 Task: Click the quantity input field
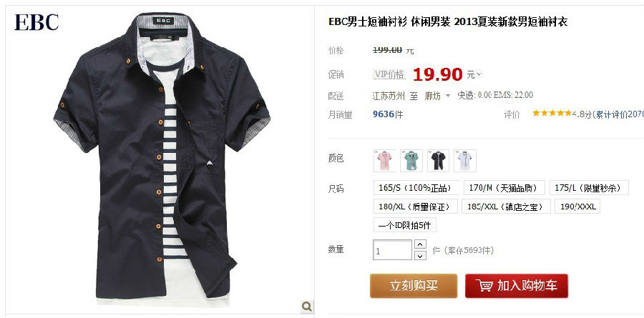(392, 250)
